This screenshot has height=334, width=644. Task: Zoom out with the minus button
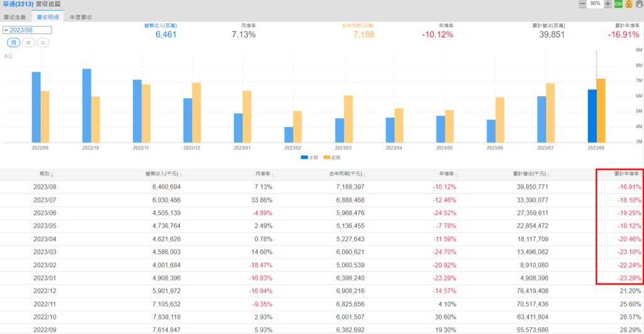[x=582, y=4]
